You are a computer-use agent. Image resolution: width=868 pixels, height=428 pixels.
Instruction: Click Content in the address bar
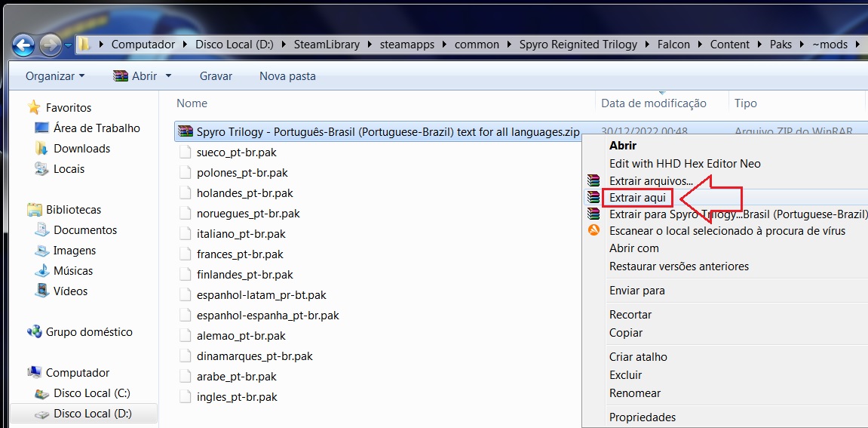pos(729,45)
